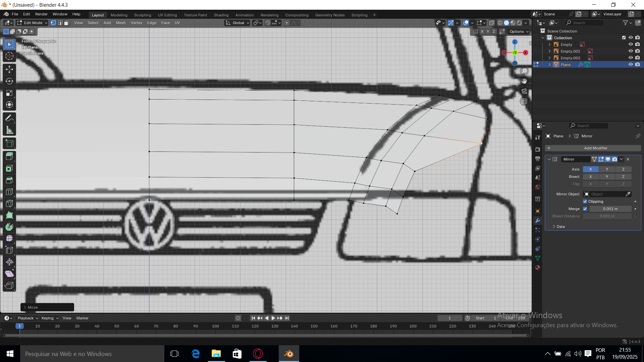Select the Knife tool in toolbar
This screenshot has height=362, width=644.
9,203
